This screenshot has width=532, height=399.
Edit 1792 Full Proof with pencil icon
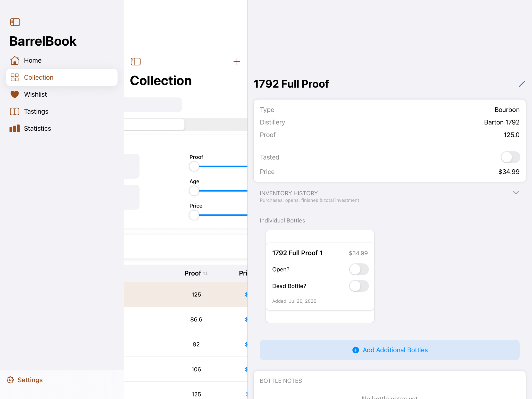coord(522,84)
